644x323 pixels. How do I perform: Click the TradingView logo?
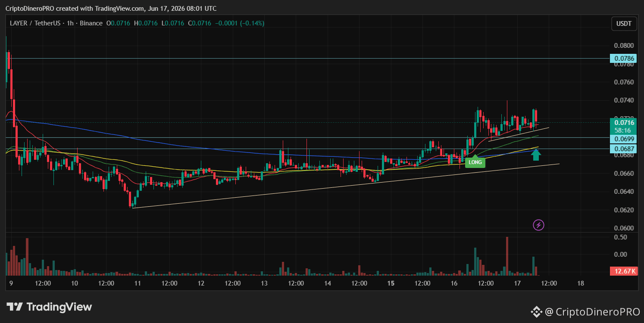pyautogui.click(x=49, y=307)
